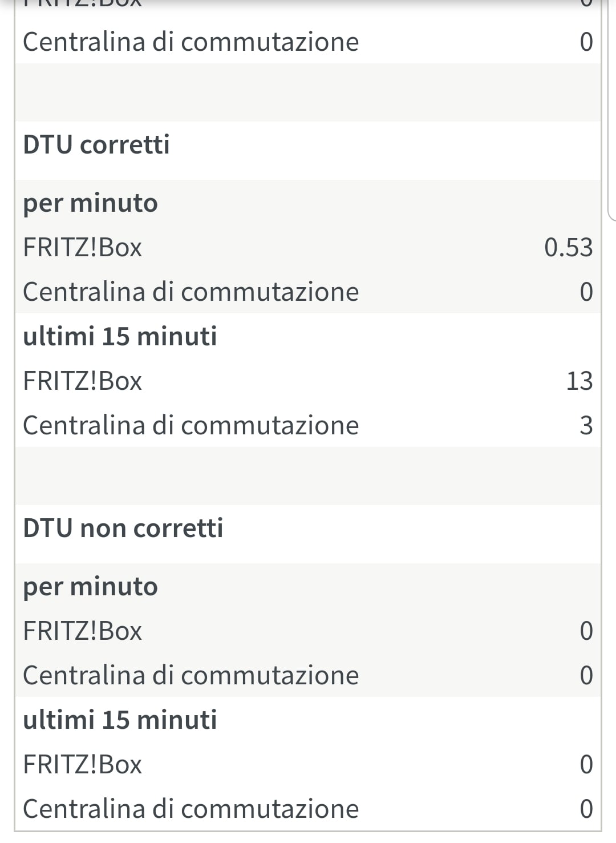Viewport: 616px width, 843px height.
Task: Tap "ultimi 15 minuti" under DTU non corretti
Action: (120, 720)
